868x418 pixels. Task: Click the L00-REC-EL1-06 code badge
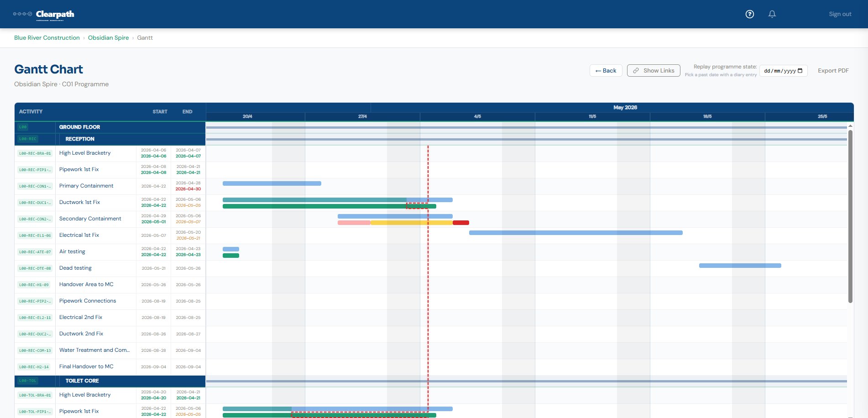click(35, 235)
